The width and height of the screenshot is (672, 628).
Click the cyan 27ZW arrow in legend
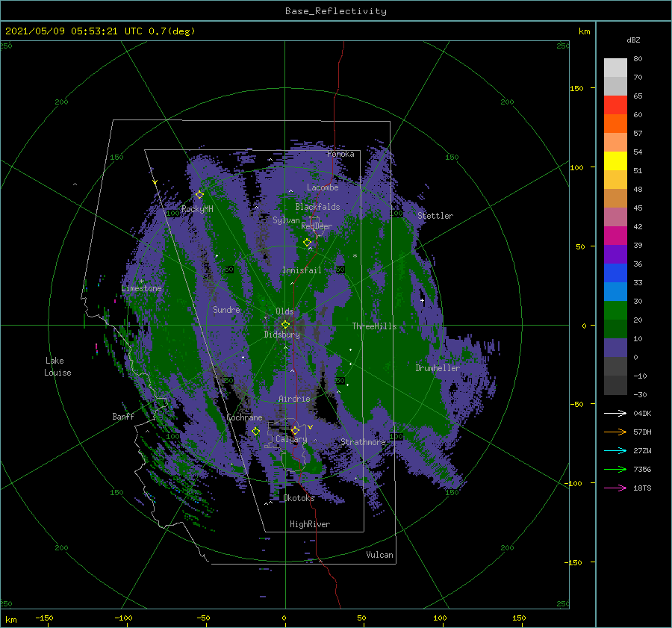pyautogui.click(x=615, y=450)
